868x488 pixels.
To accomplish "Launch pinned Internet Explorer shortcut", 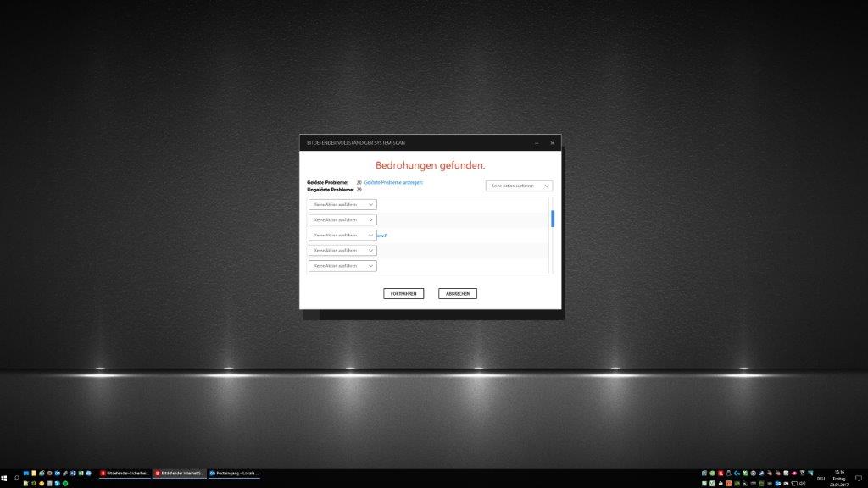I will (x=42, y=474).
